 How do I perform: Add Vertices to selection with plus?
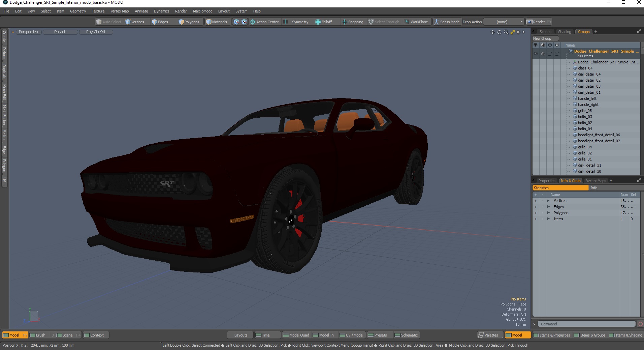536,201
